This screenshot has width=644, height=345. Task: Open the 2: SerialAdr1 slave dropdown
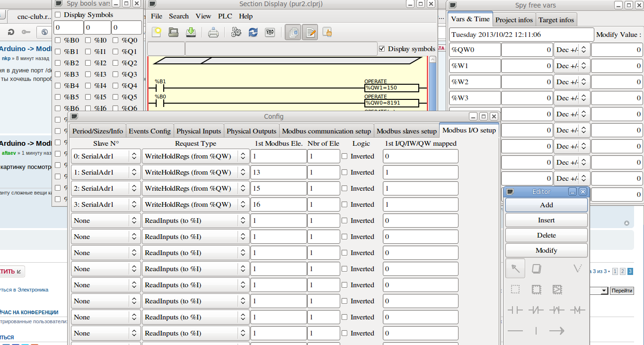[106, 188]
